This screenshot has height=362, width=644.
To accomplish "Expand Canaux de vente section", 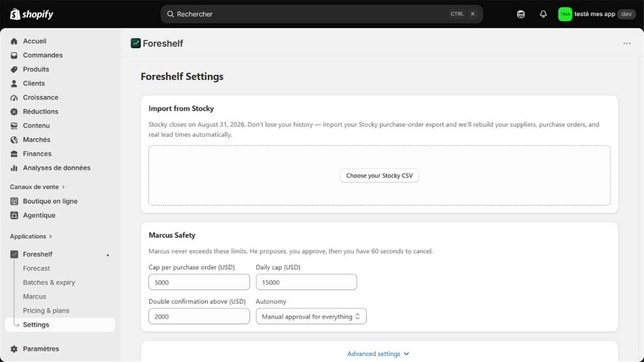I will [x=37, y=187].
